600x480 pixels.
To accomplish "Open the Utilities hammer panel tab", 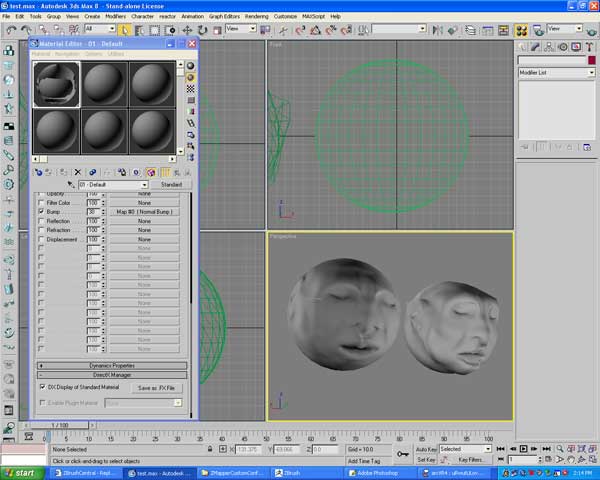I will tap(589, 47).
